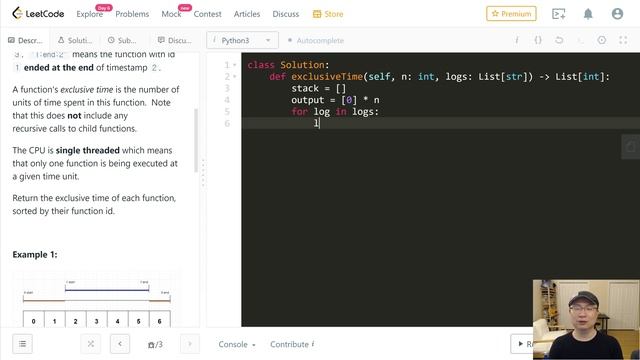Switch to the Solution tab
Viewport: 640px width, 360px height.
point(75,40)
